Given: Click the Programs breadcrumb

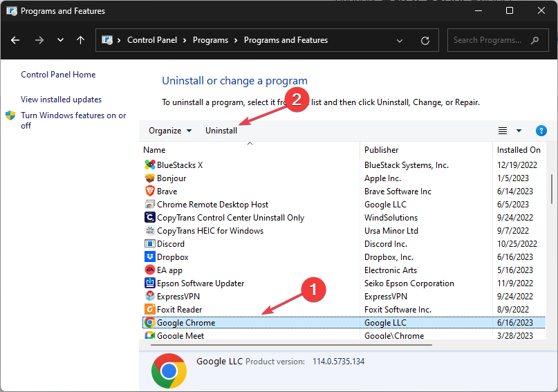Looking at the screenshot, I should 210,40.
